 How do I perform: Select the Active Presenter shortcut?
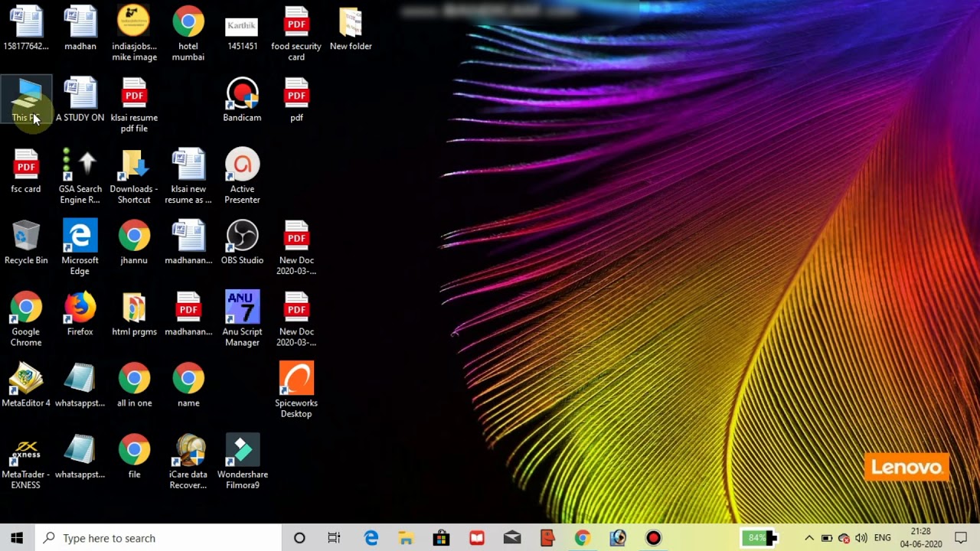point(242,176)
